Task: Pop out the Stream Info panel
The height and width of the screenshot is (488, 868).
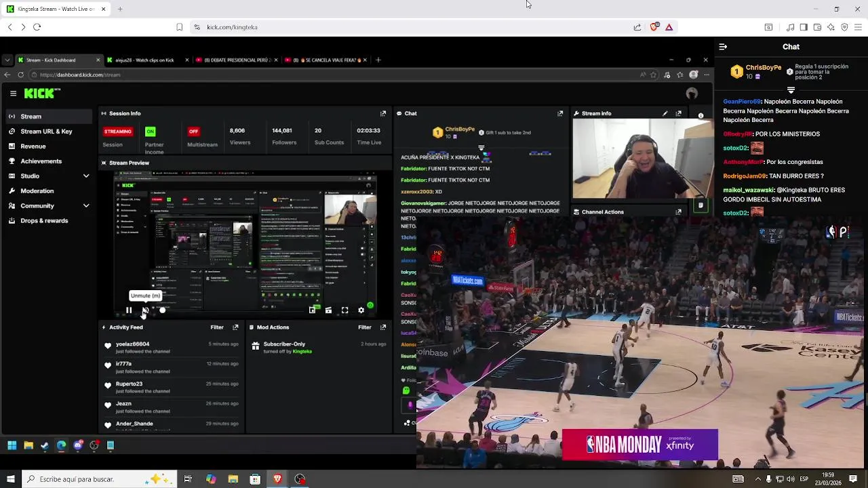Action: click(678, 113)
